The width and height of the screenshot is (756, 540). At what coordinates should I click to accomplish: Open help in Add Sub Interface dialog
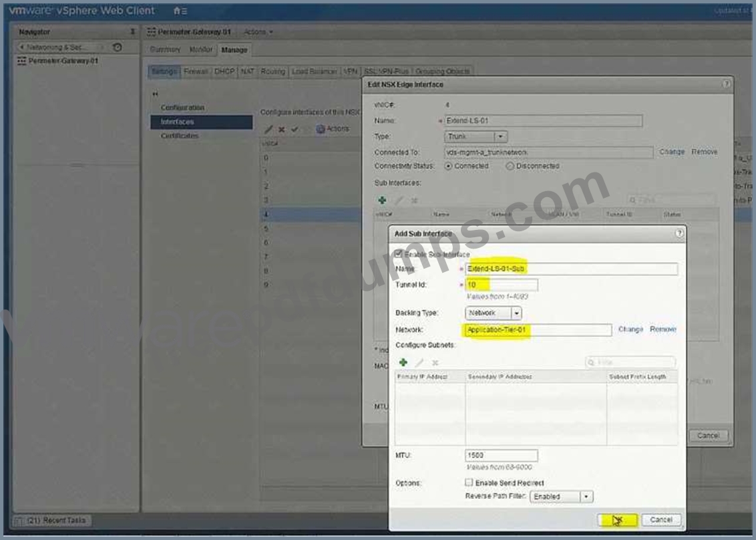[x=679, y=233]
